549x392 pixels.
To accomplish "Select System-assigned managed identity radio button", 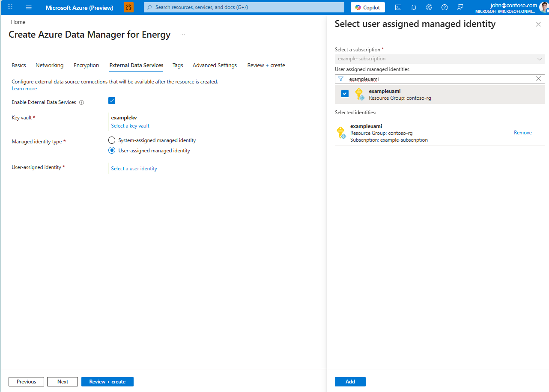I will coord(112,140).
